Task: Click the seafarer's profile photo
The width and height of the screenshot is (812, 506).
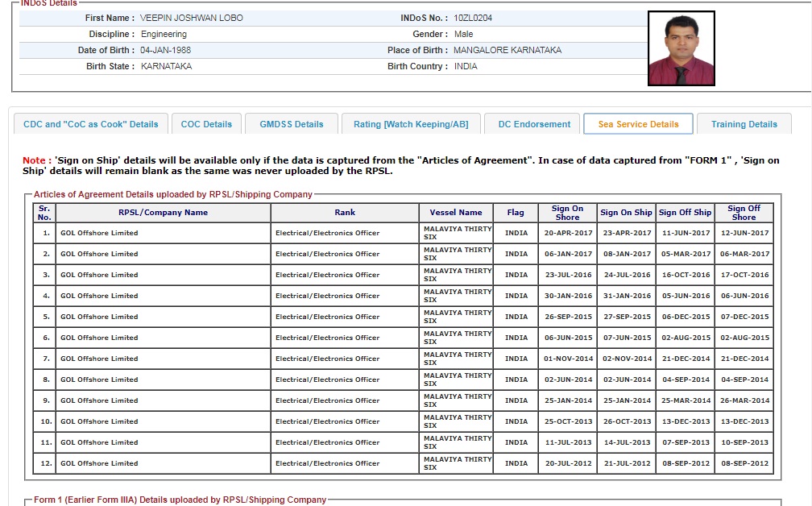Action: coord(681,48)
